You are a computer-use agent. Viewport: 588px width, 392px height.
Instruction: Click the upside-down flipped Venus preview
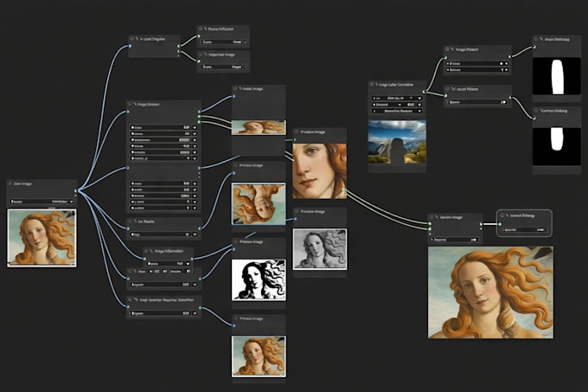pyautogui.click(x=259, y=203)
